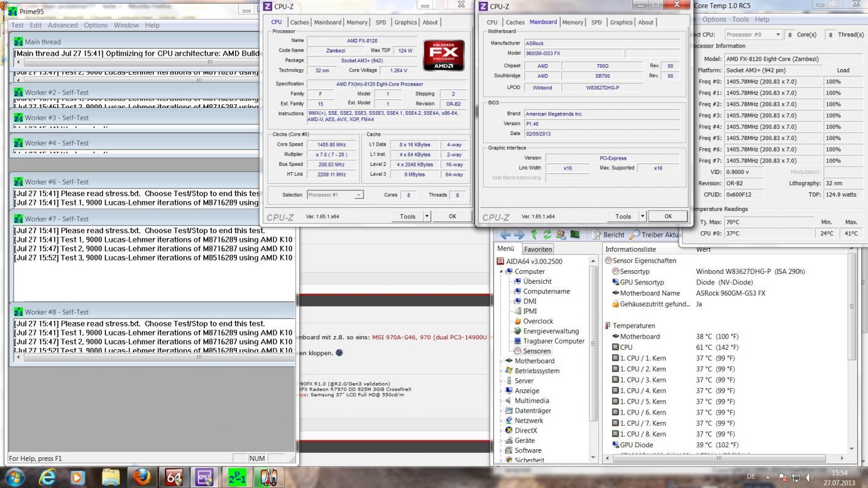Select Overclock in the AIDA64 tree
This screenshot has height=488, width=868.
click(x=537, y=321)
